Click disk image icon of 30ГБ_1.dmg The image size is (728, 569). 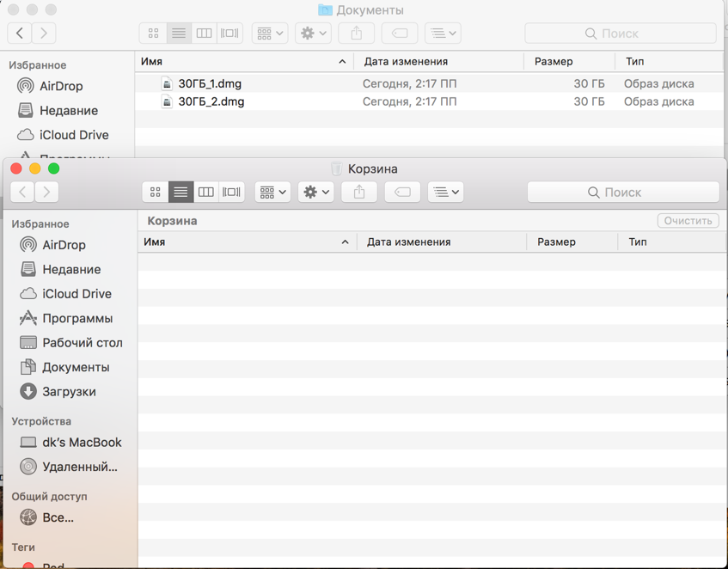click(167, 83)
